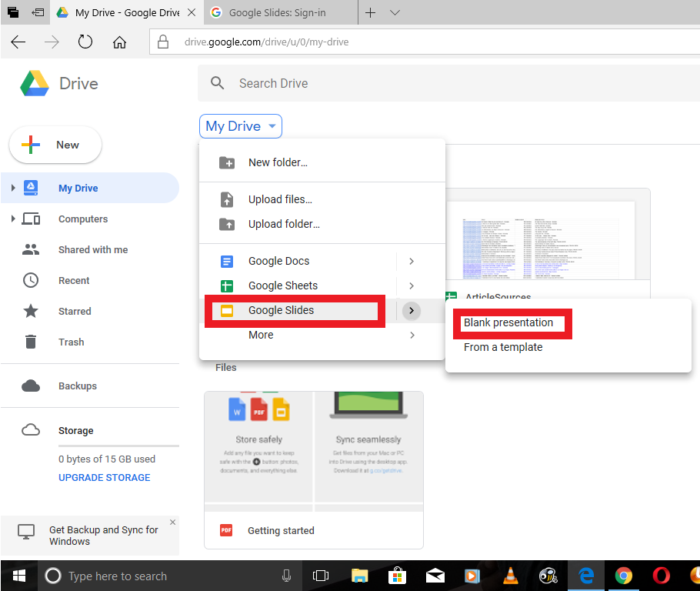
Task: Open the My Drive dropdown
Action: (241, 126)
